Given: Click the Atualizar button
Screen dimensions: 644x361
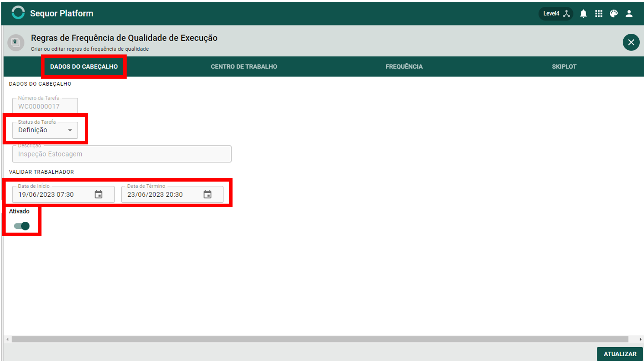Looking at the screenshot, I should [620, 354].
